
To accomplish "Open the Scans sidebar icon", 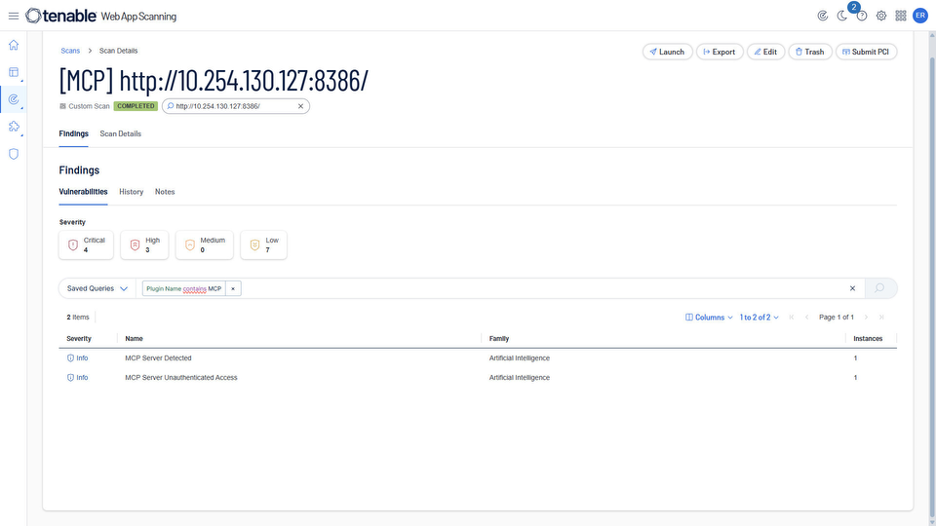I will click(14, 99).
